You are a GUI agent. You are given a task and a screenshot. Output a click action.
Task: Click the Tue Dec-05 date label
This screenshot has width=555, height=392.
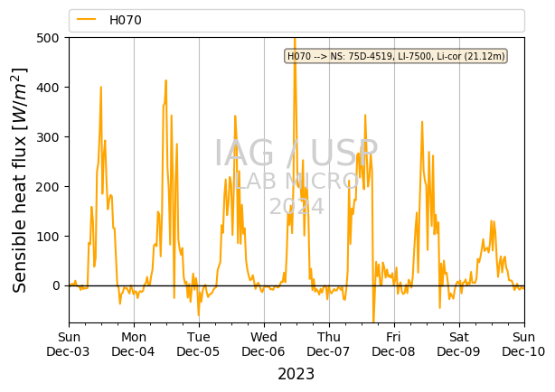[199, 344]
